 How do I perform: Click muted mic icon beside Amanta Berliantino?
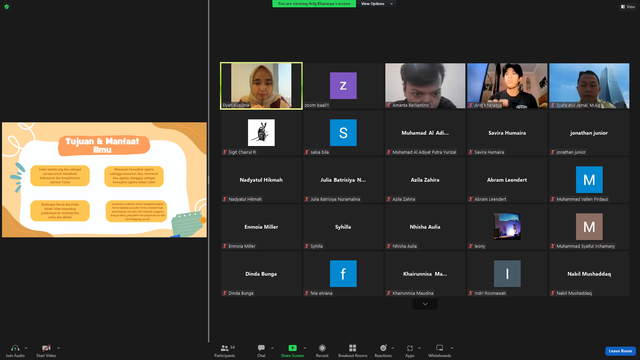point(389,105)
